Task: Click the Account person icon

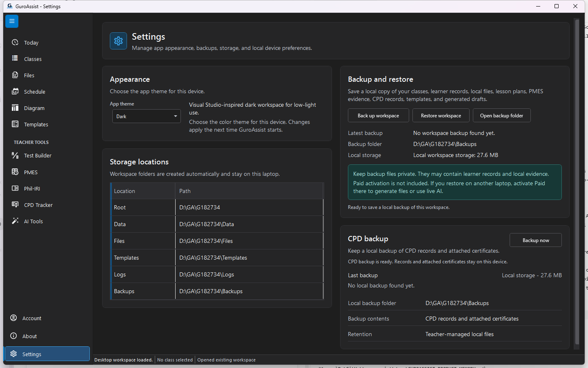Action: tap(13, 318)
